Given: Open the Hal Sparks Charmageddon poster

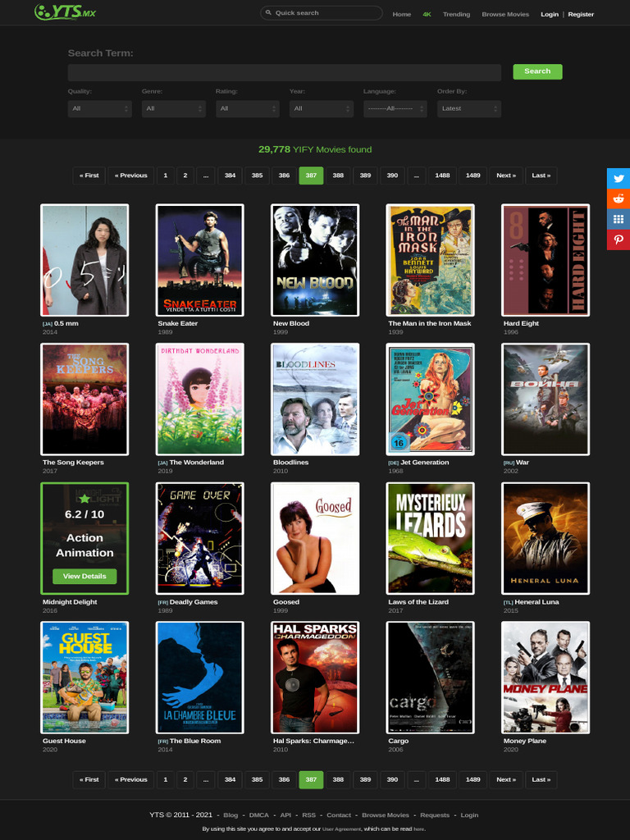Looking at the screenshot, I should 315,678.
